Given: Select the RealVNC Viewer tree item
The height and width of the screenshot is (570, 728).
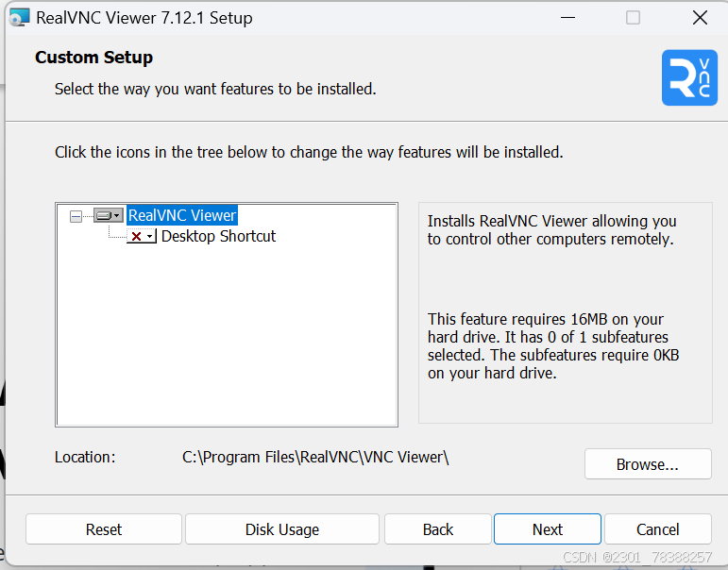Looking at the screenshot, I should (x=182, y=215).
